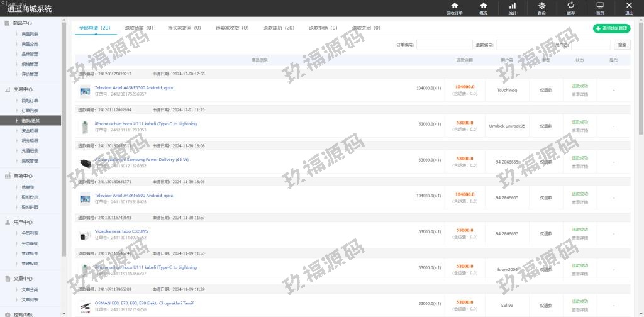644x317 pixels.
Task: Open 商品列表 in the sidebar
Action: point(30,34)
